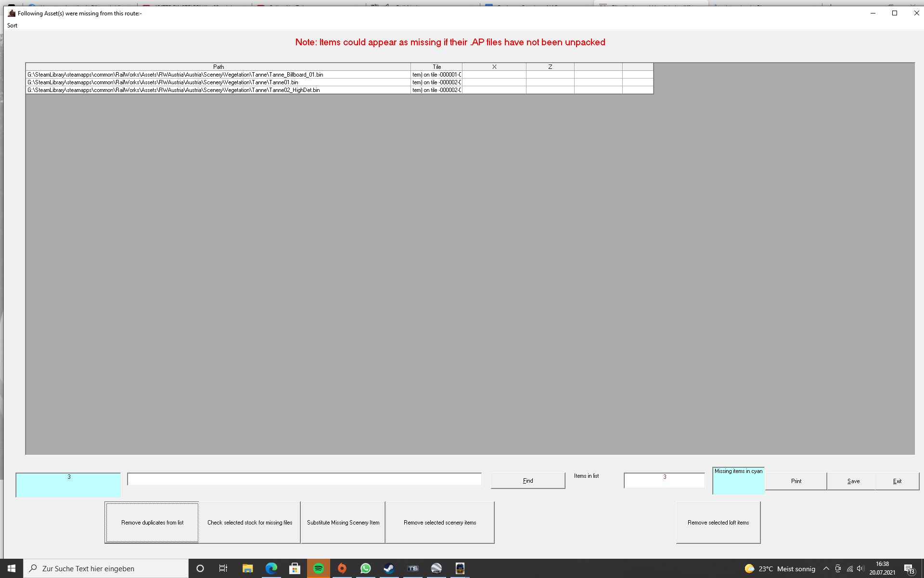Click the Find button

click(528, 481)
